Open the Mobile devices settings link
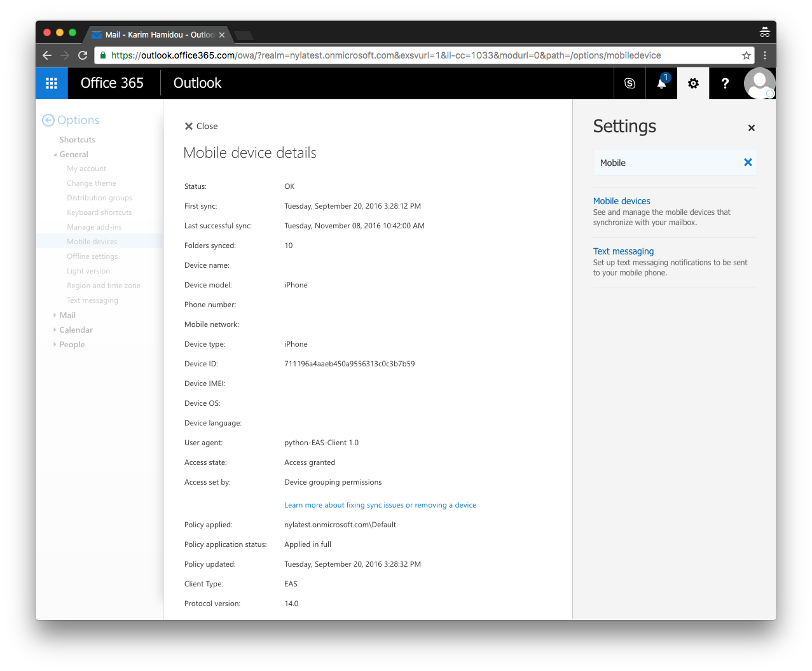 [621, 200]
